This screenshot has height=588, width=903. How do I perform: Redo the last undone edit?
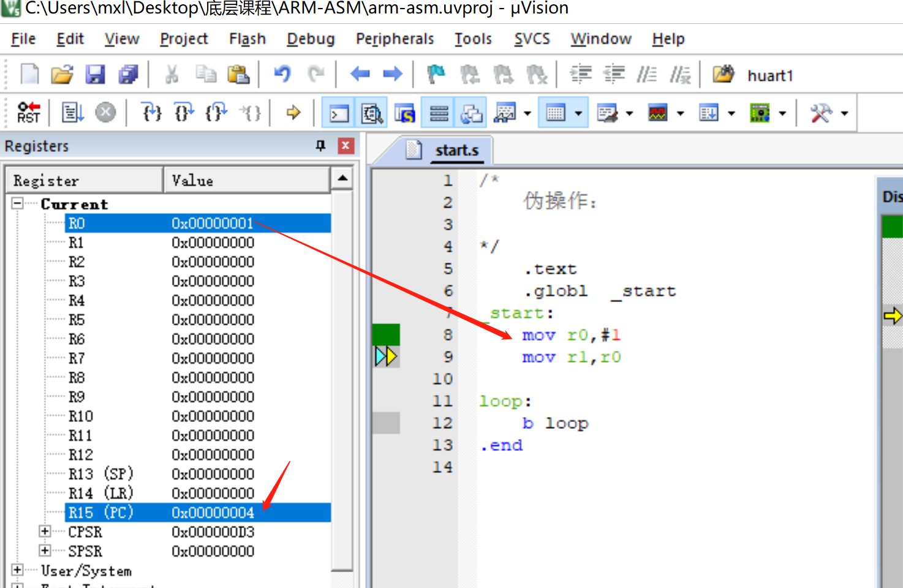(x=315, y=74)
